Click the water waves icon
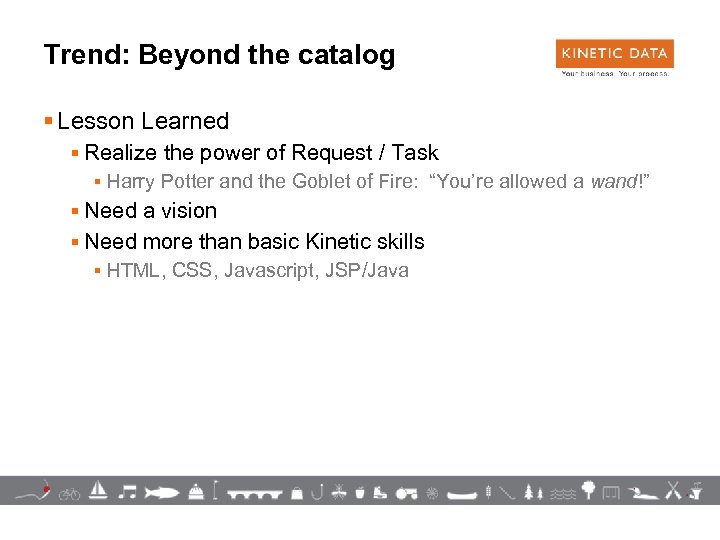Image resolution: width=720 pixels, height=540 pixels. [x=564, y=492]
